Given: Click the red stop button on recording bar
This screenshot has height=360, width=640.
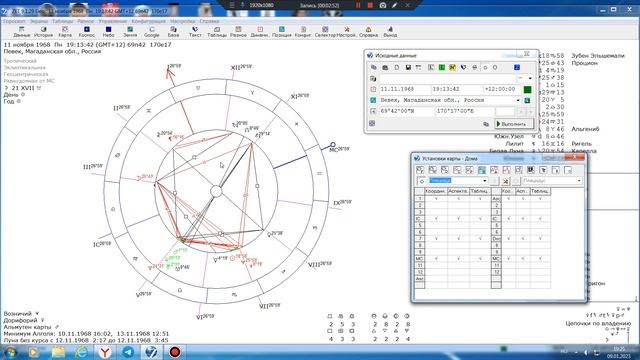Looking at the screenshot, I should click(x=370, y=5).
